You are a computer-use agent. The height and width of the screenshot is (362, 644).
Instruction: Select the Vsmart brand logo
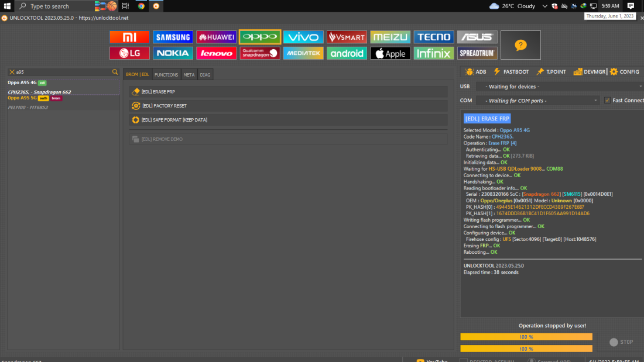[347, 37]
